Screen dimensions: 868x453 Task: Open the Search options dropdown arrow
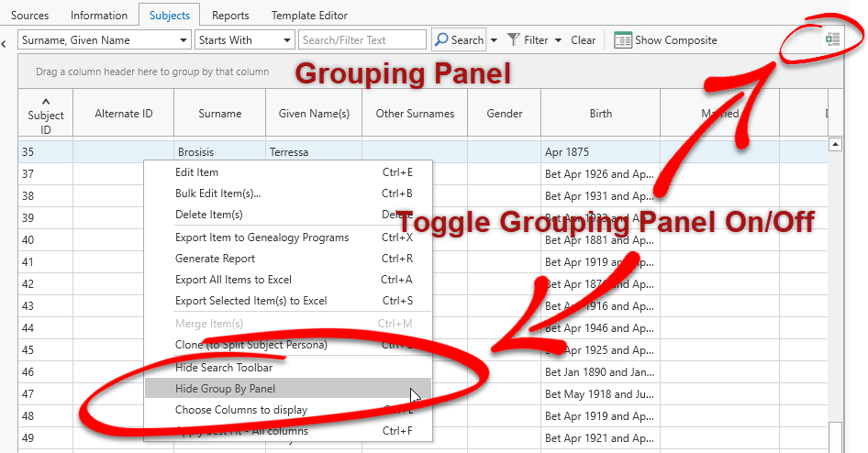[494, 40]
